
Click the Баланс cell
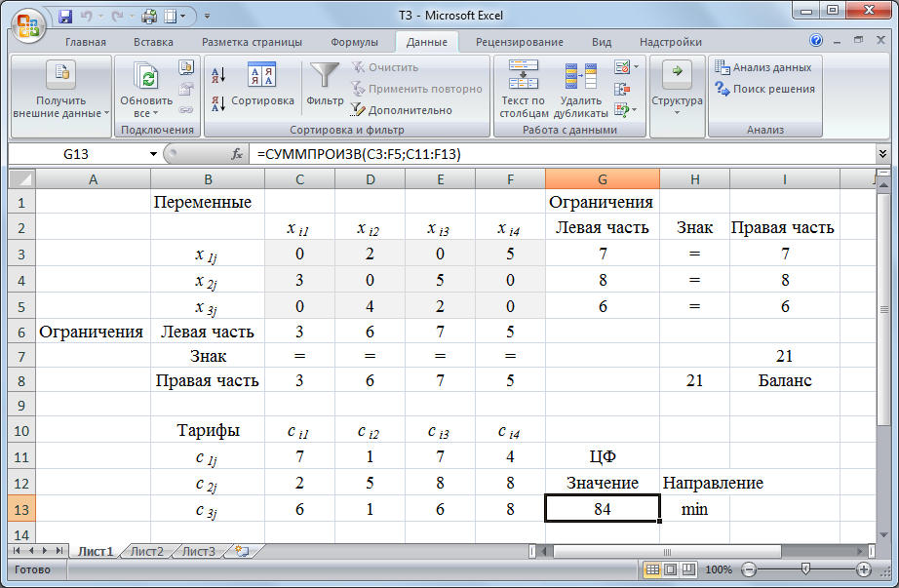click(x=784, y=380)
